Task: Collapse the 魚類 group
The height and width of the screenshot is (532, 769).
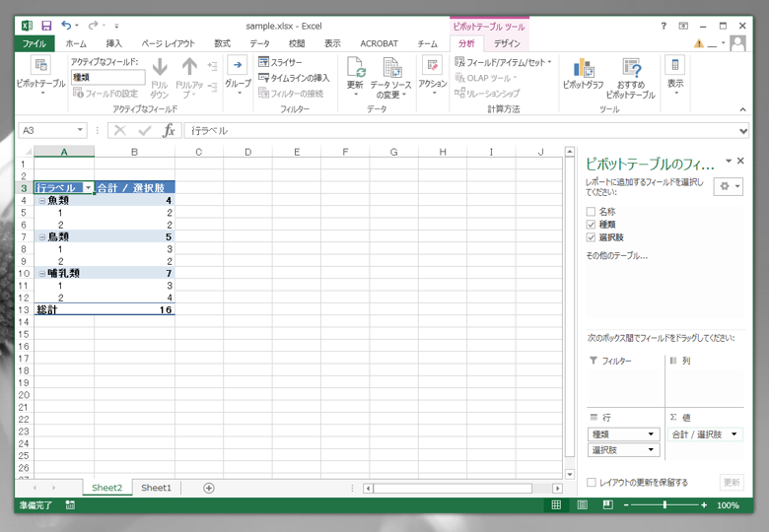Action: click(42, 200)
